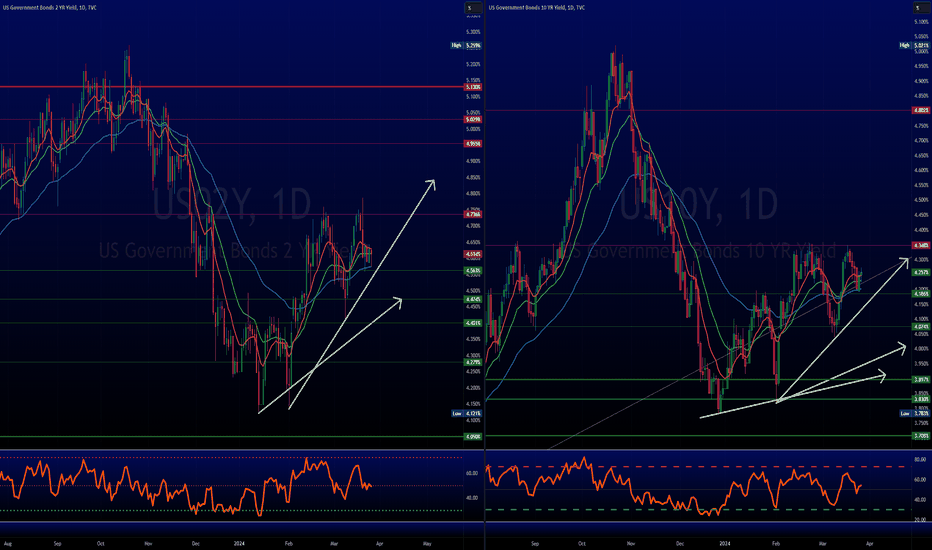The image size is (932, 550).
Task: Click the 'US Government Bonds 10 YR Yield' chart title
Action: coord(537,8)
